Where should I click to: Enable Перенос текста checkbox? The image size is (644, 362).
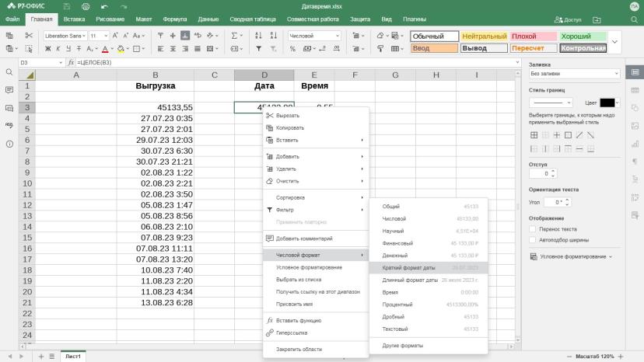(533, 229)
